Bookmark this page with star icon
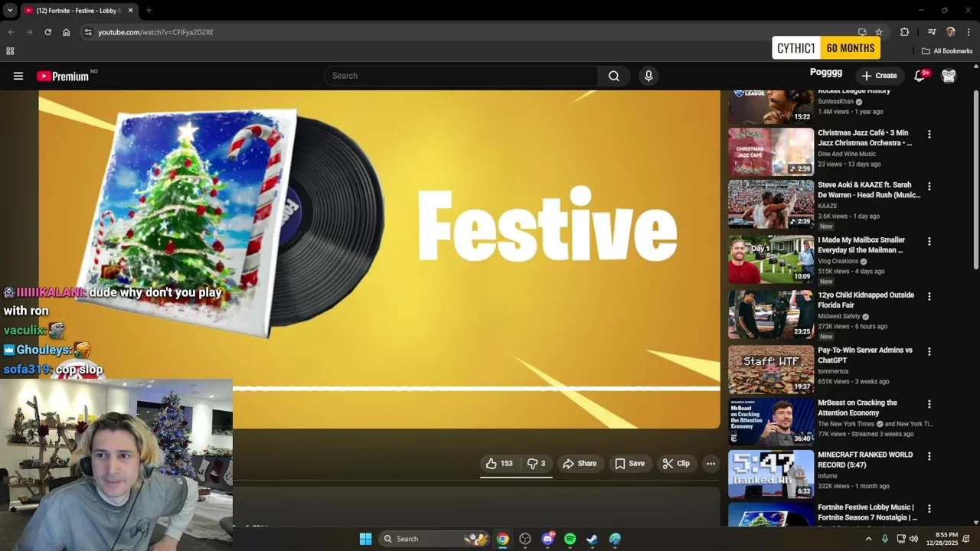Viewport: 980px width, 551px height. [x=879, y=32]
